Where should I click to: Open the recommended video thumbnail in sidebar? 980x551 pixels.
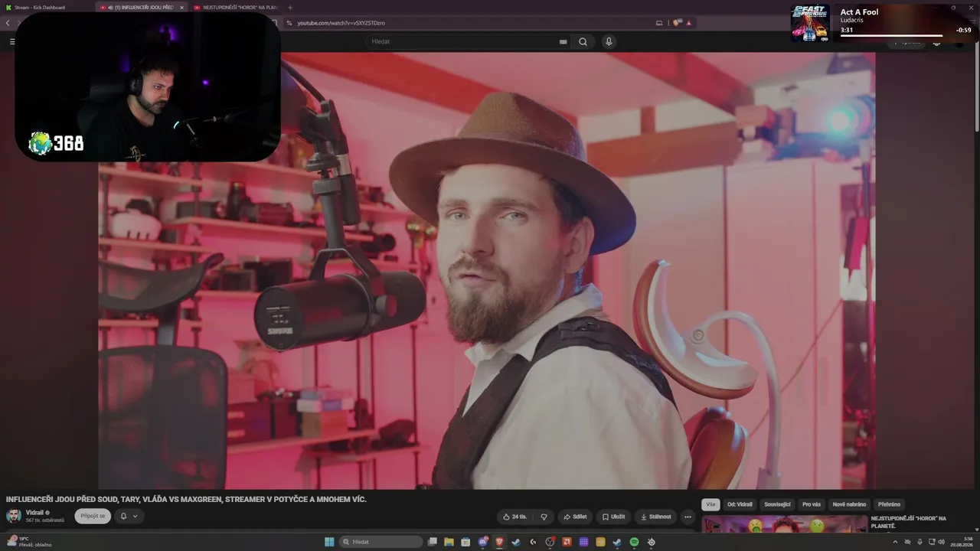783,523
